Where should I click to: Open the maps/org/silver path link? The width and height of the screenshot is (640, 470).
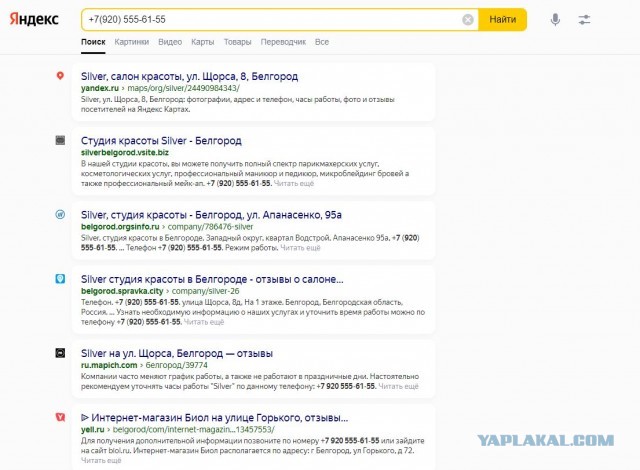click(x=183, y=88)
